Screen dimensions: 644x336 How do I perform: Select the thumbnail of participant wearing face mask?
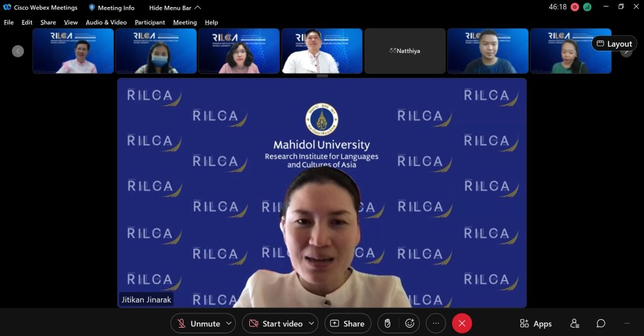click(x=156, y=51)
